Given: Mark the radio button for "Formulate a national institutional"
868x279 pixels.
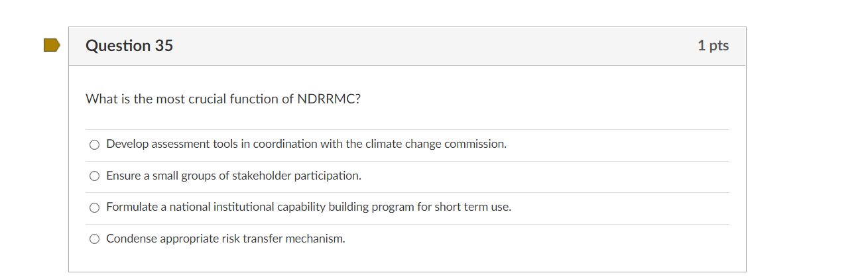Looking at the screenshot, I should pos(95,207).
